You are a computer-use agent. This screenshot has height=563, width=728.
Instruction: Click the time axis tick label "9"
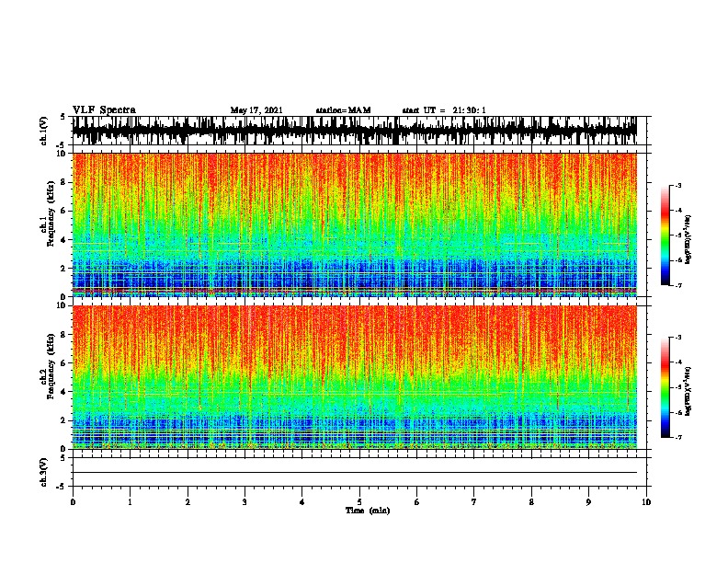pos(588,502)
